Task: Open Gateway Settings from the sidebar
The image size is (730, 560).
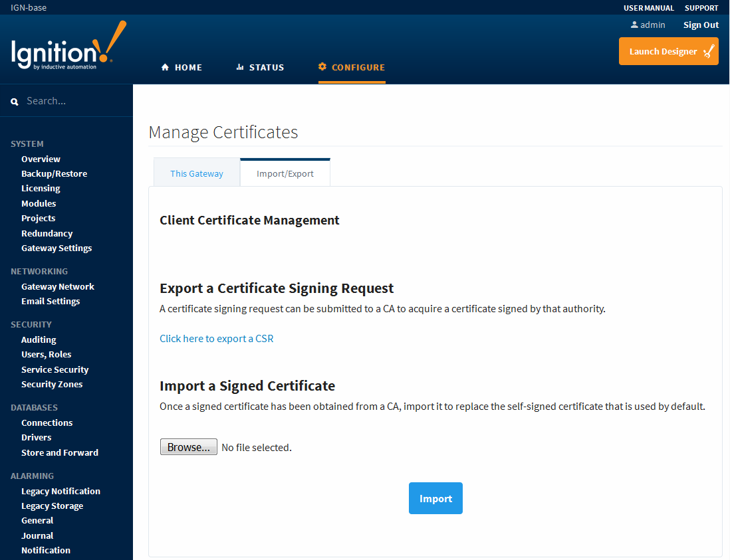Action: click(57, 248)
